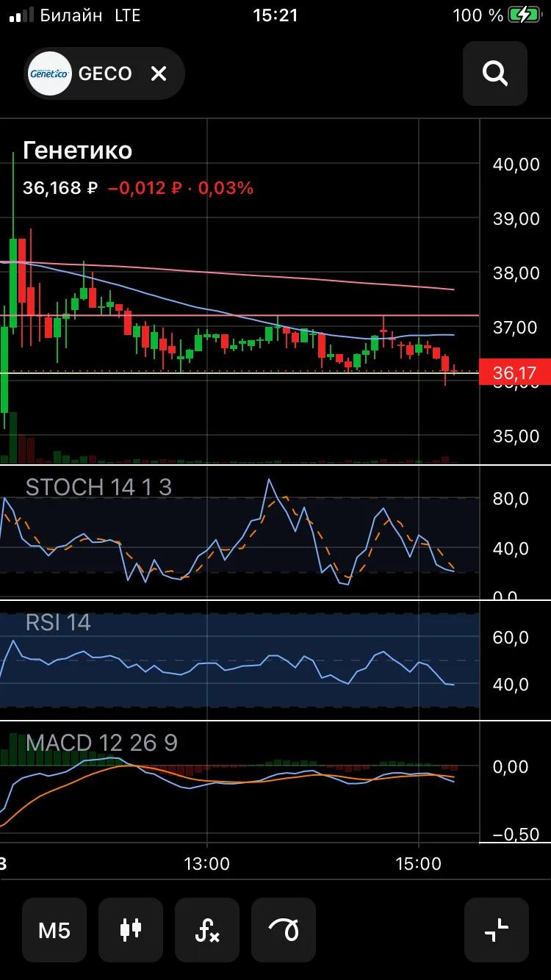Change the candlestick chart type
This screenshot has height=980, width=551.
coord(131,930)
